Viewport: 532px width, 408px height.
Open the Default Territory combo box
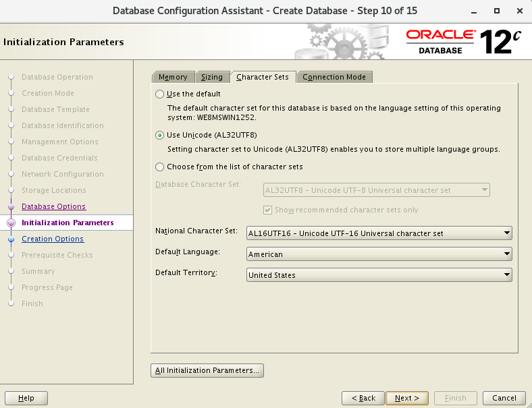pos(379,275)
